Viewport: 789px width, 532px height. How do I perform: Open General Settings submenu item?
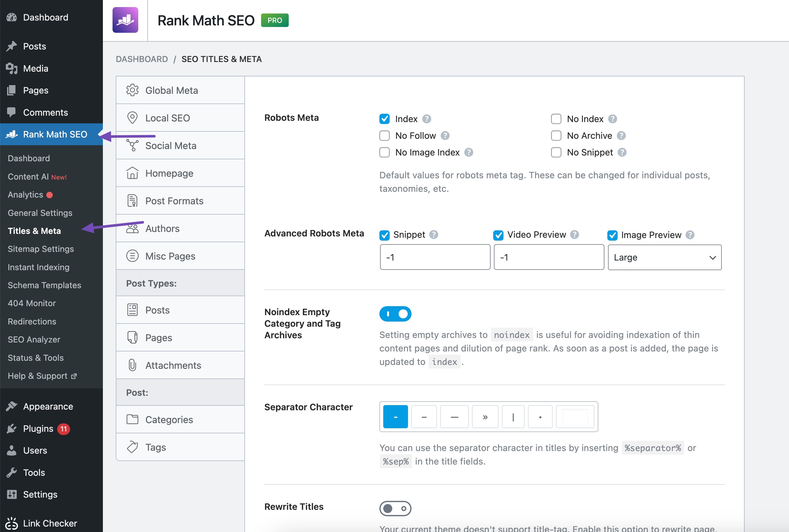click(40, 213)
